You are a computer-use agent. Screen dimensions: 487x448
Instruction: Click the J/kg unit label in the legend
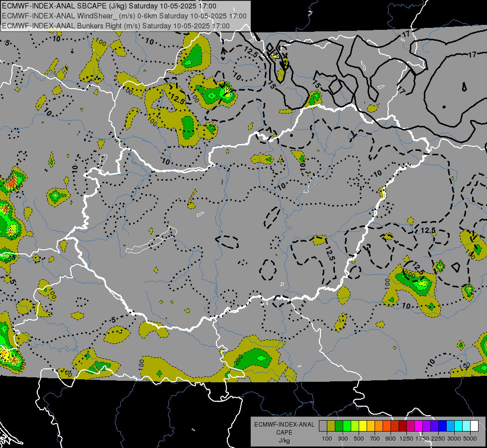click(285, 441)
